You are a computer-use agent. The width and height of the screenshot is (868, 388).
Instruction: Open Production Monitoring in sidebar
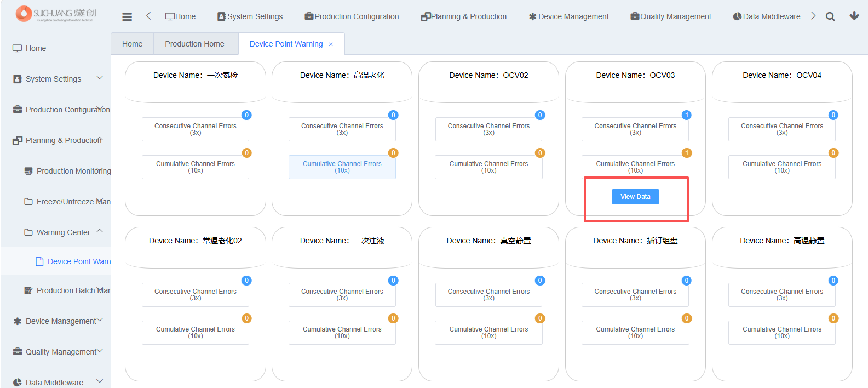pyautogui.click(x=74, y=171)
